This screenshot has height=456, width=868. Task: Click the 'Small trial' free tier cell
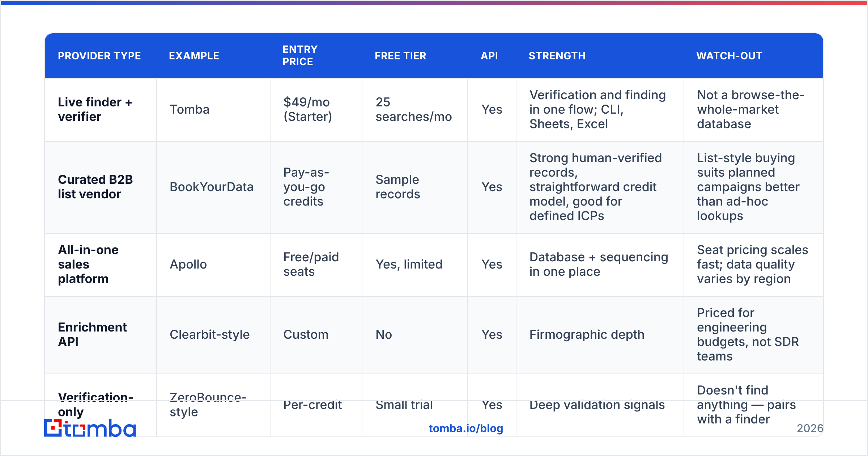click(415, 405)
